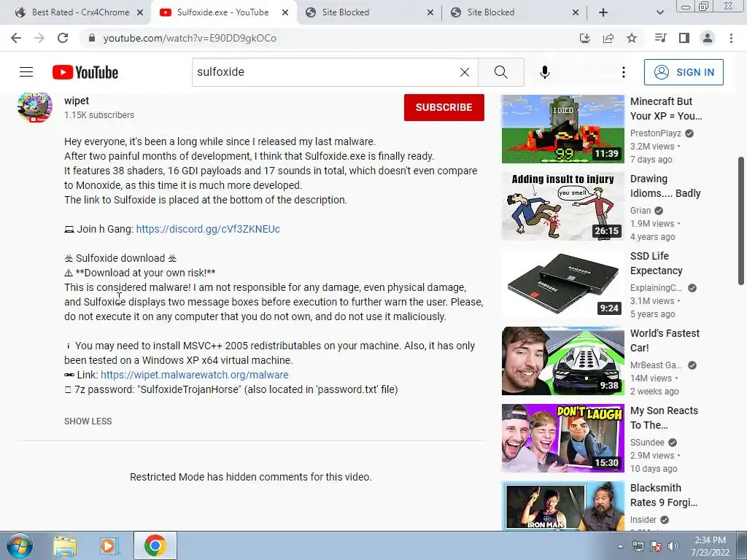
Task: Close the Sulfoxide.exe YouTube tab
Action: pyautogui.click(x=285, y=12)
